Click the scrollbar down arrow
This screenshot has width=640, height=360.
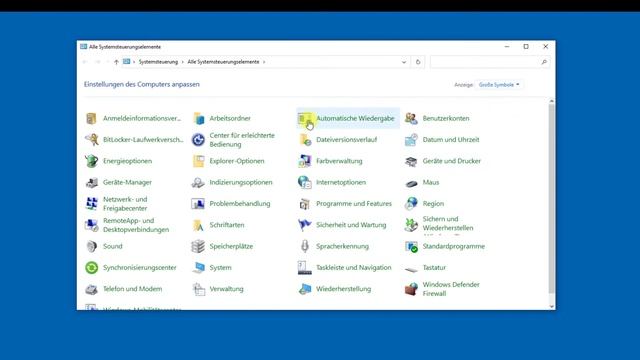click(x=551, y=306)
